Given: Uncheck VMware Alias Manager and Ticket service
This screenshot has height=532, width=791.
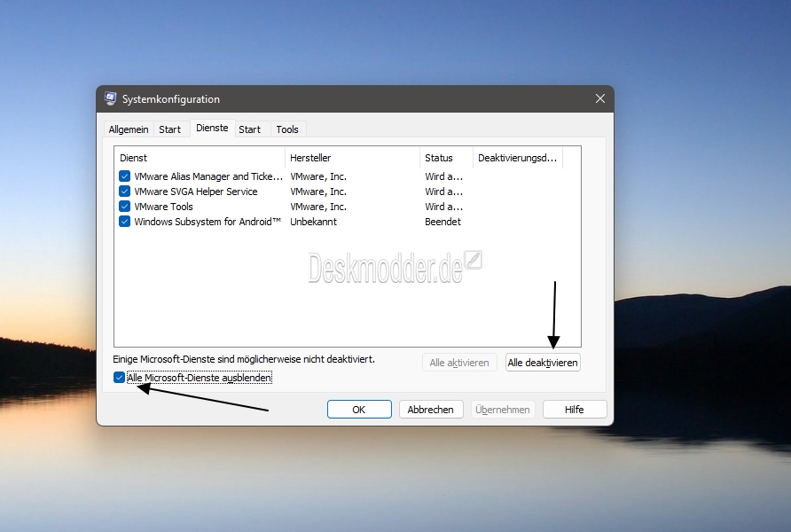Looking at the screenshot, I should tap(124, 176).
